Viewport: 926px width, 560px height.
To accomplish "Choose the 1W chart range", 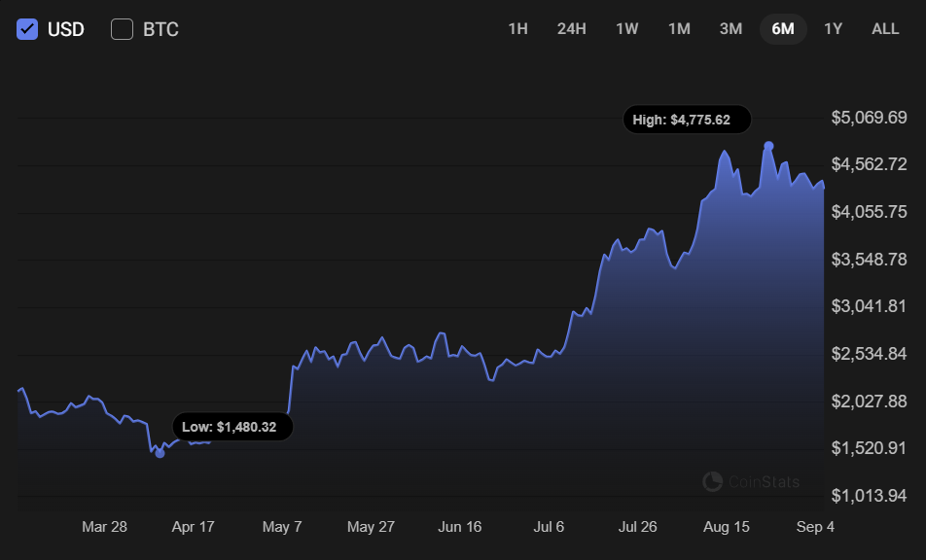I will tap(626, 29).
